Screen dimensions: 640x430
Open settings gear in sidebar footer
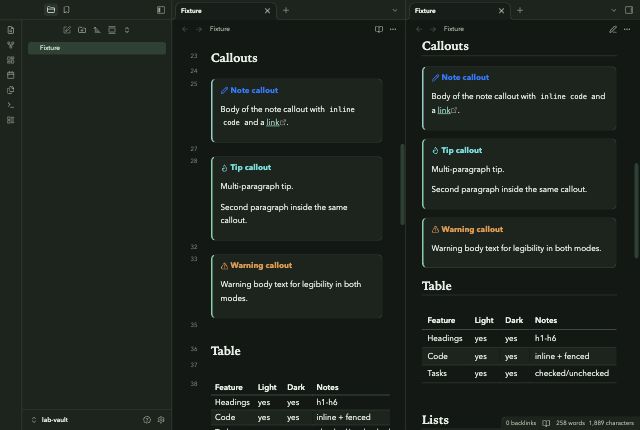click(161, 420)
